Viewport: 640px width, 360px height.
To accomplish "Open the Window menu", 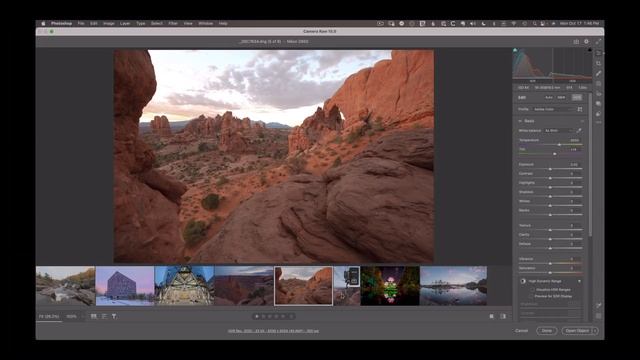I will click(x=206, y=24).
